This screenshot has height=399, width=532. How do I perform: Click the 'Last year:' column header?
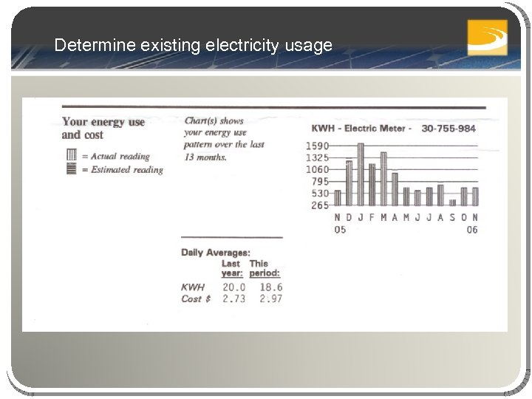tap(232, 268)
